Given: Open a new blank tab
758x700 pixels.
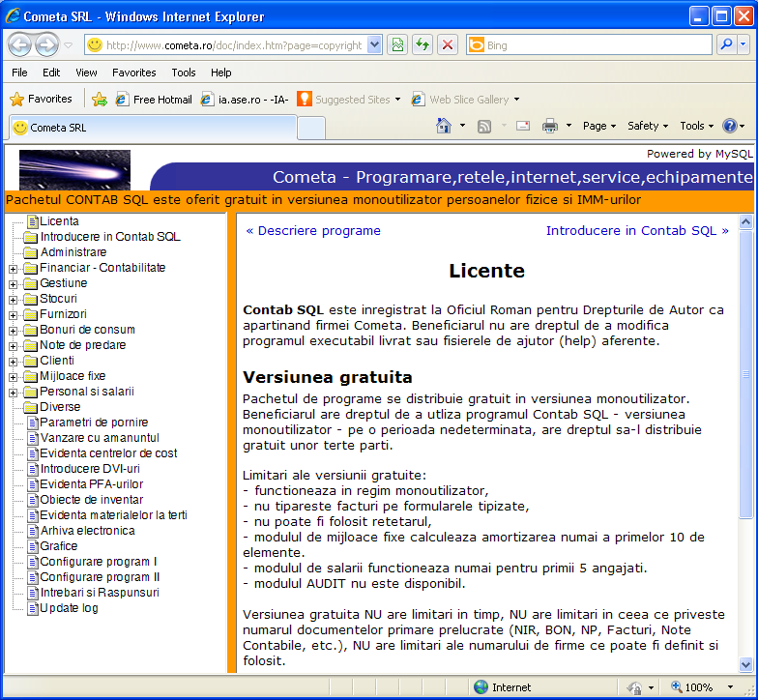Looking at the screenshot, I should [311, 129].
